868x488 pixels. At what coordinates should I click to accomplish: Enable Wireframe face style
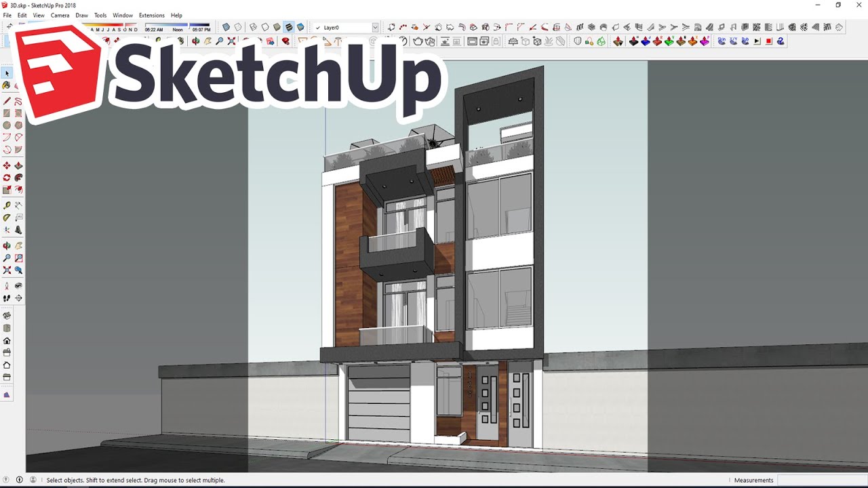point(253,27)
